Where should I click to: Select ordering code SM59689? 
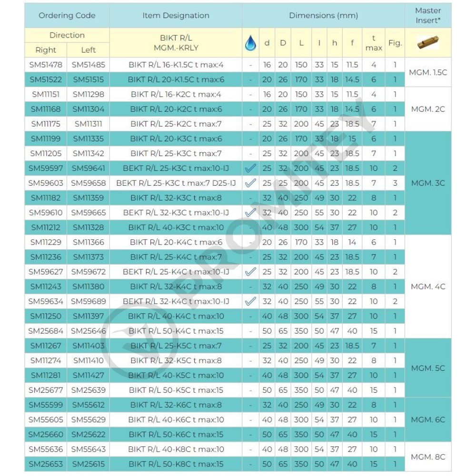pyautogui.click(x=89, y=301)
